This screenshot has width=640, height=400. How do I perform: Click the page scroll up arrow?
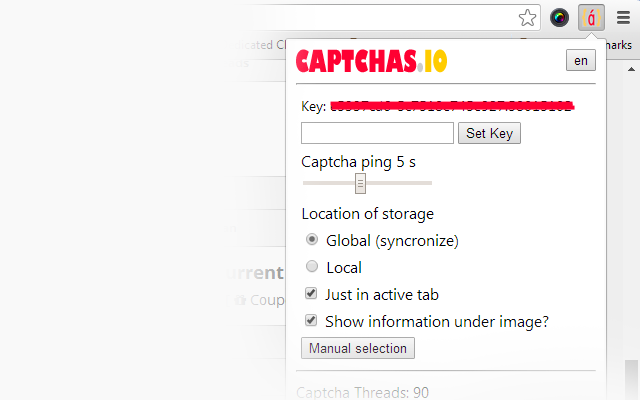(x=631, y=69)
